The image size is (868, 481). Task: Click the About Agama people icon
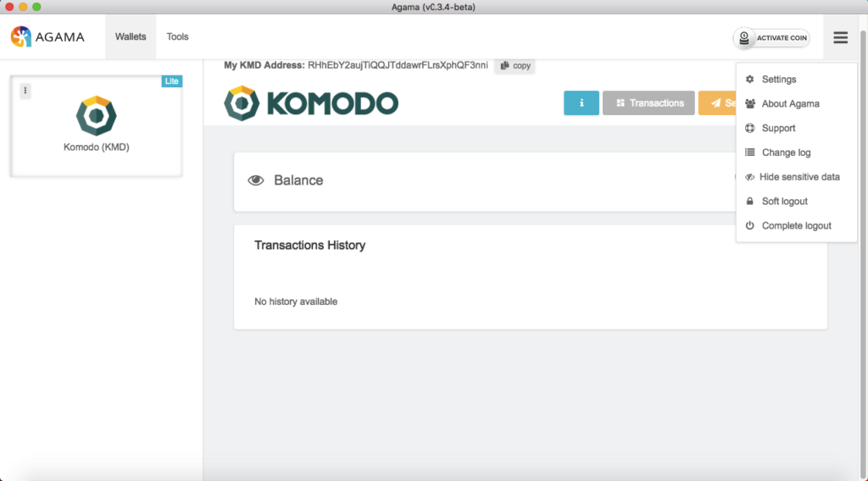point(750,103)
